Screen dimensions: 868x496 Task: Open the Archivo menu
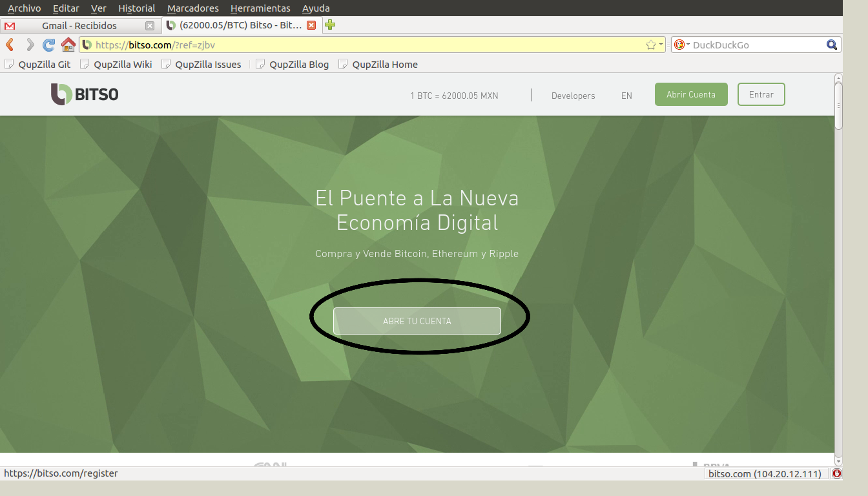coord(24,8)
